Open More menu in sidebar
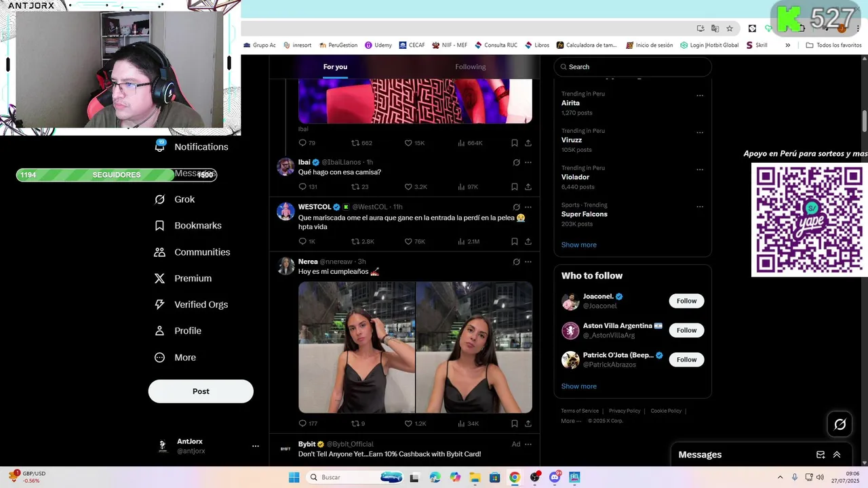This screenshot has height=488, width=868. click(x=176, y=357)
